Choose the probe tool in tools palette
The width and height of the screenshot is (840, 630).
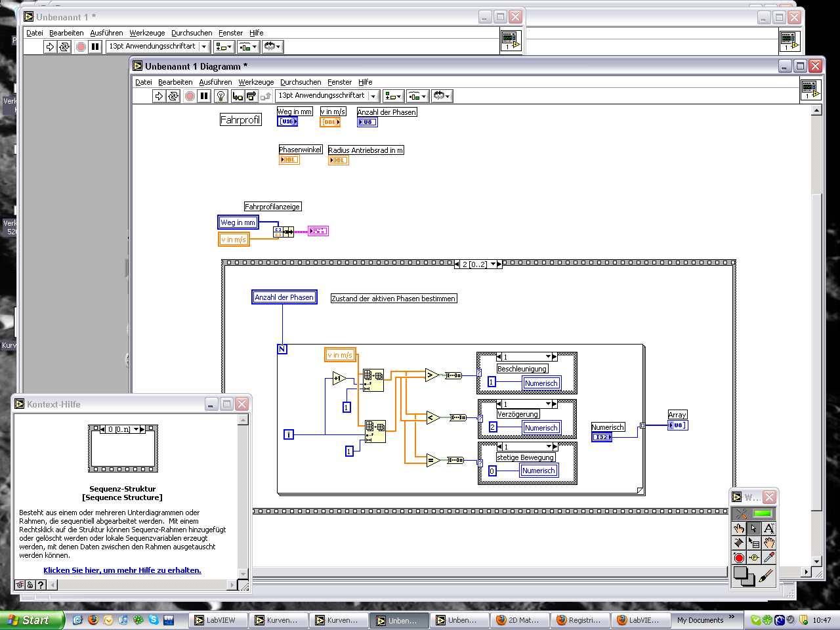pos(754,558)
